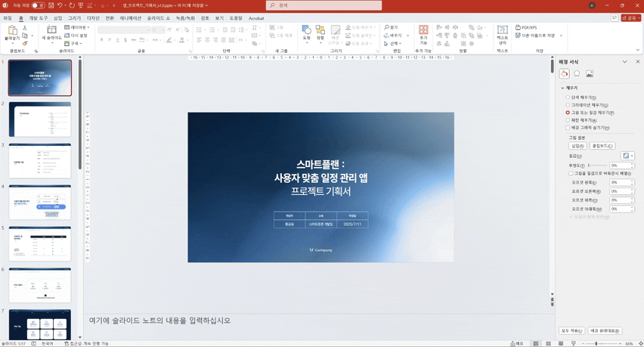Click Reset Background (배경 원래대로) button
Viewport: 644px width, 347px height.
click(x=605, y=330)
